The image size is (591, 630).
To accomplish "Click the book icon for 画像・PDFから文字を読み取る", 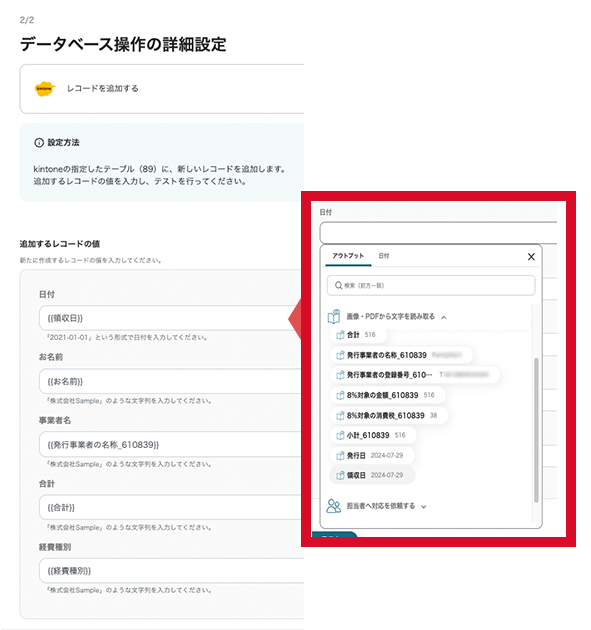I will (334, 317).
